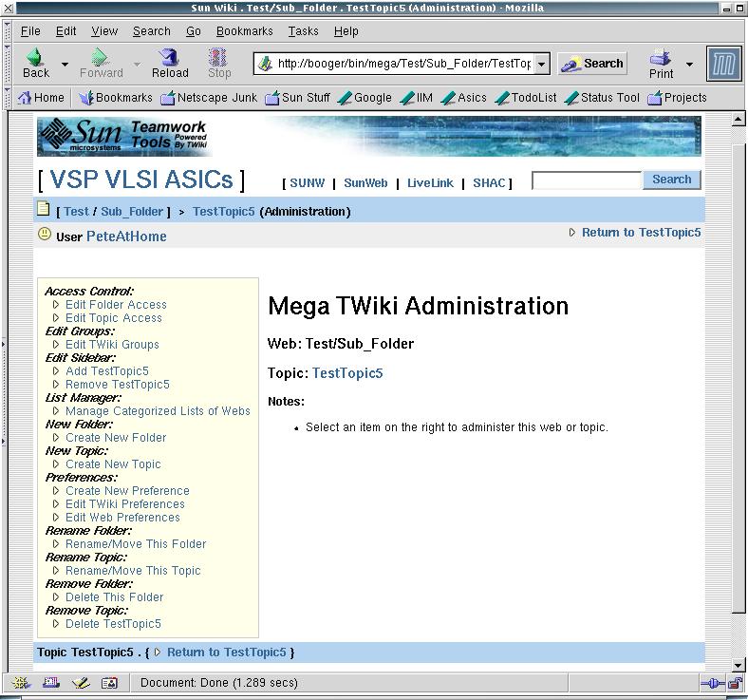Open the Print button dropdown arrow
The image size is (748, 700).
[x=689, y=65]
